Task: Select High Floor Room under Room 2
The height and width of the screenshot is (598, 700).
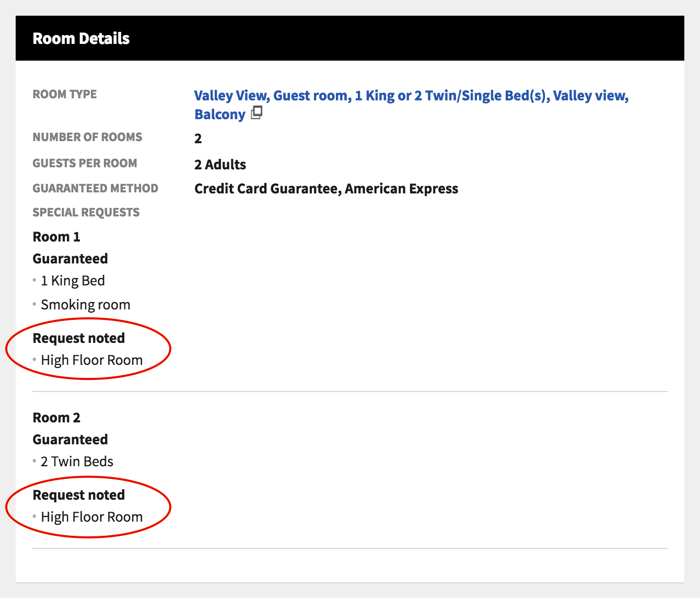Action: (92, 517)
